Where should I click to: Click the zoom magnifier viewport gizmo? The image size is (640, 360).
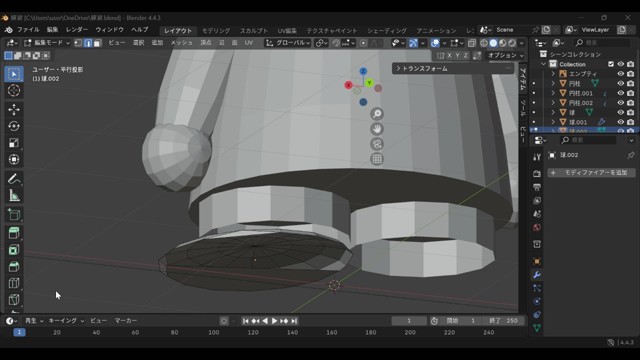pyautogui.click(x=377, y=114)
